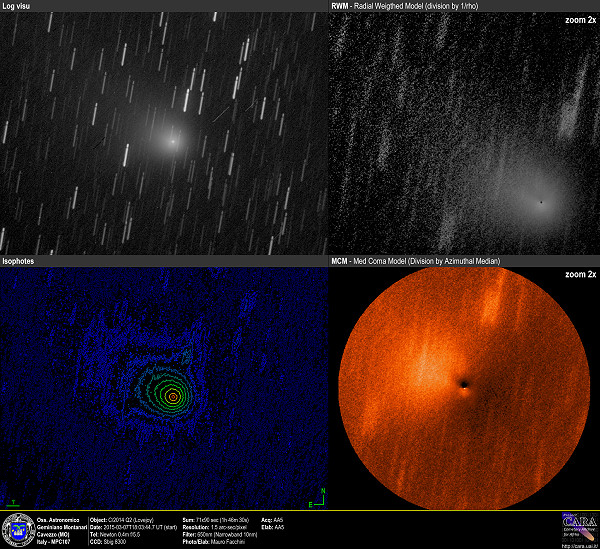Click the Oss. Astronomico text
This screenshot has width=600, height=549.
pyautogui.click(x=58, y=520)
